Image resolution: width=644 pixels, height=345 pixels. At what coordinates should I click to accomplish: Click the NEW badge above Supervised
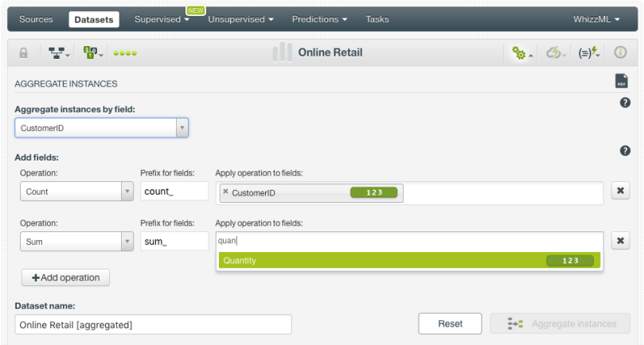coord(196,10)
